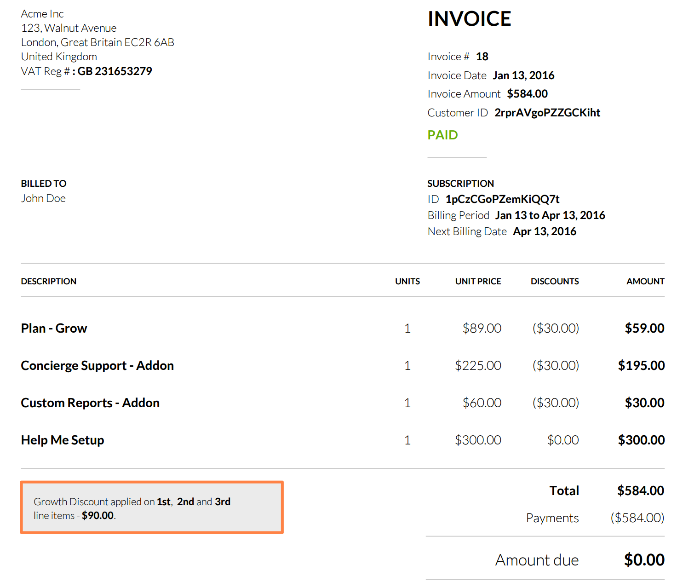This screenshot has height=588, width=700.
Task: Click the Acme Inc company name
Action: click(42, 14)
